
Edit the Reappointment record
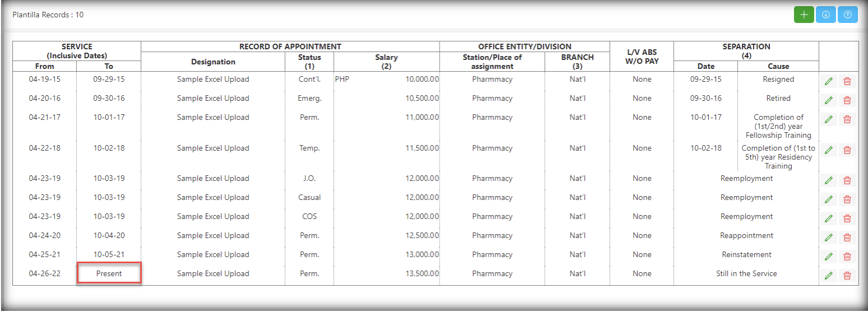click(829, 238)
